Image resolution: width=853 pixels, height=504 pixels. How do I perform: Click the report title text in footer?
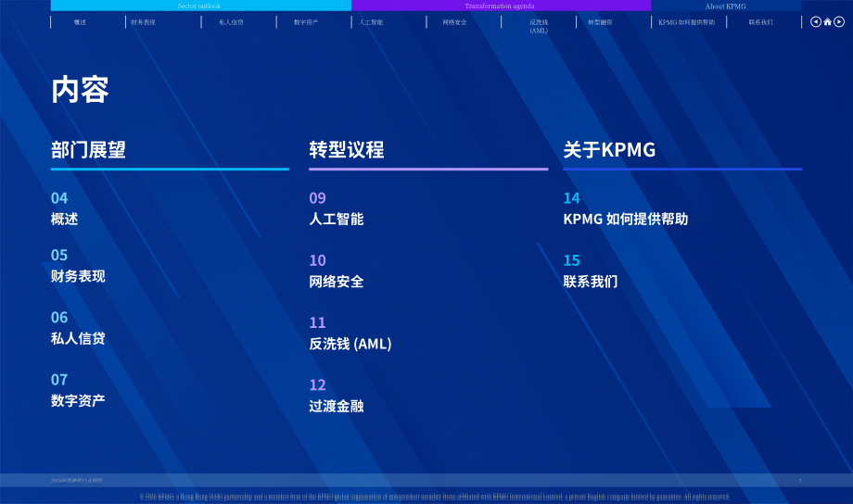pos(76,481)
